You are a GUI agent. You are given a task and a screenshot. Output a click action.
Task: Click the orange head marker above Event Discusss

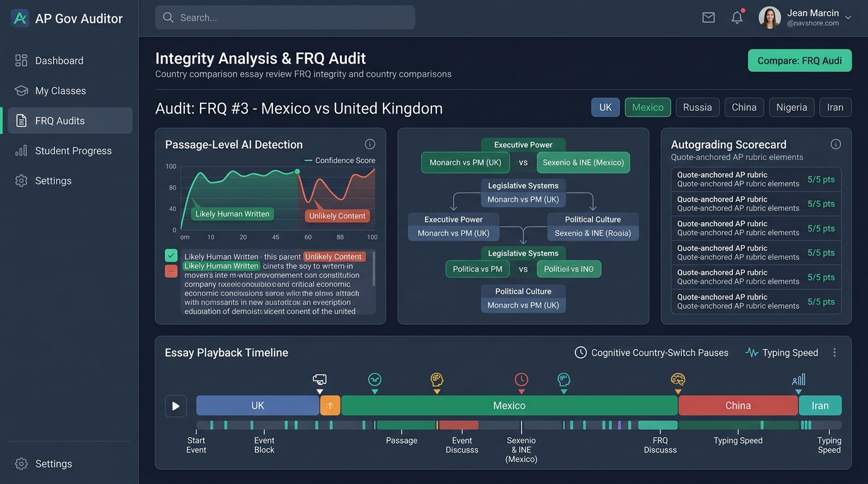click(437, 379)
